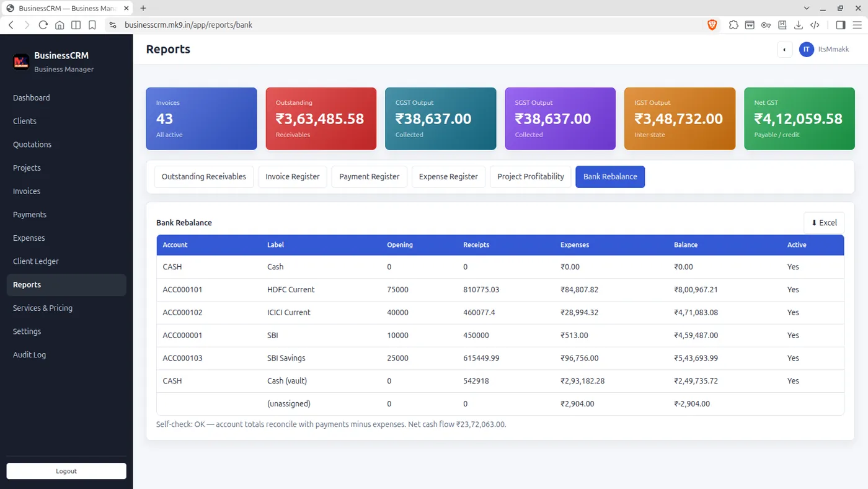
Task: Click the Outstanding receivables red card
Action: [321, 119]
